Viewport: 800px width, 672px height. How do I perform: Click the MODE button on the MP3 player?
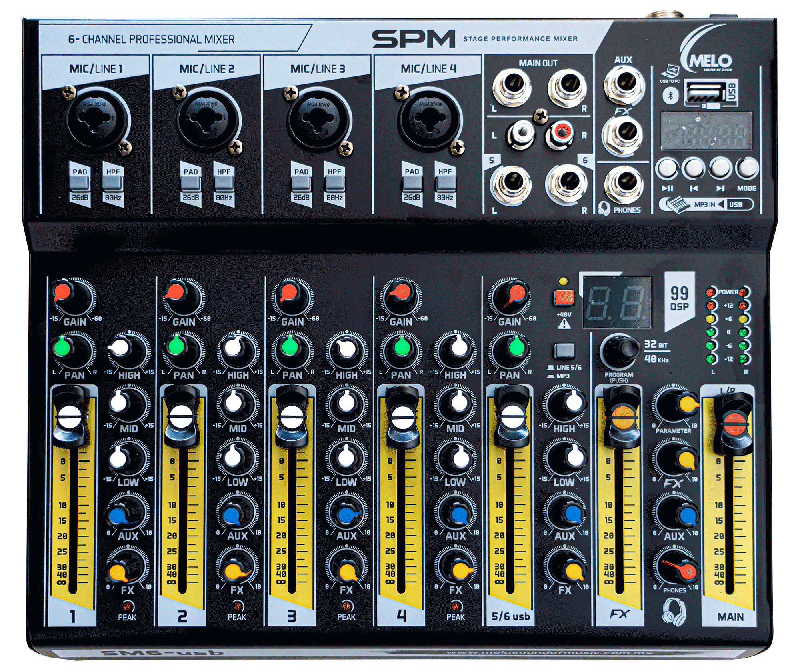pos(746,168)
